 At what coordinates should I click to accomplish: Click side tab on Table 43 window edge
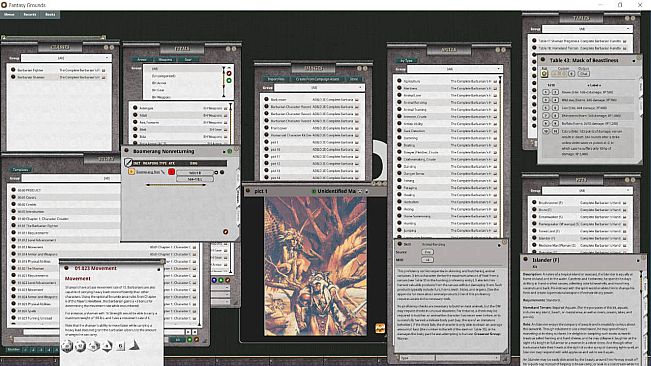click(640, 86)
